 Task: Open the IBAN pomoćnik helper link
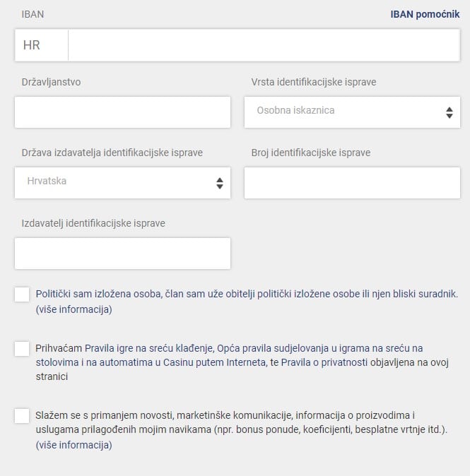click(425, 14)
